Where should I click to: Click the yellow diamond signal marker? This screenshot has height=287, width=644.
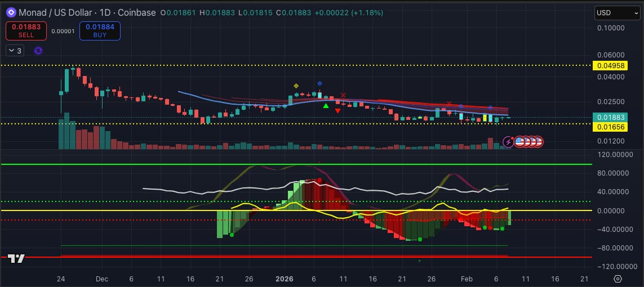click(x=296, y=86)
